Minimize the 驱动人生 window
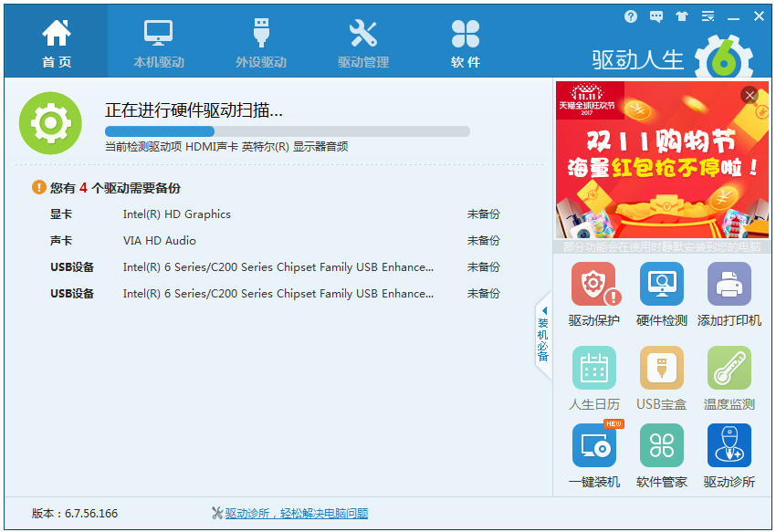 click(x=733, y=16)
